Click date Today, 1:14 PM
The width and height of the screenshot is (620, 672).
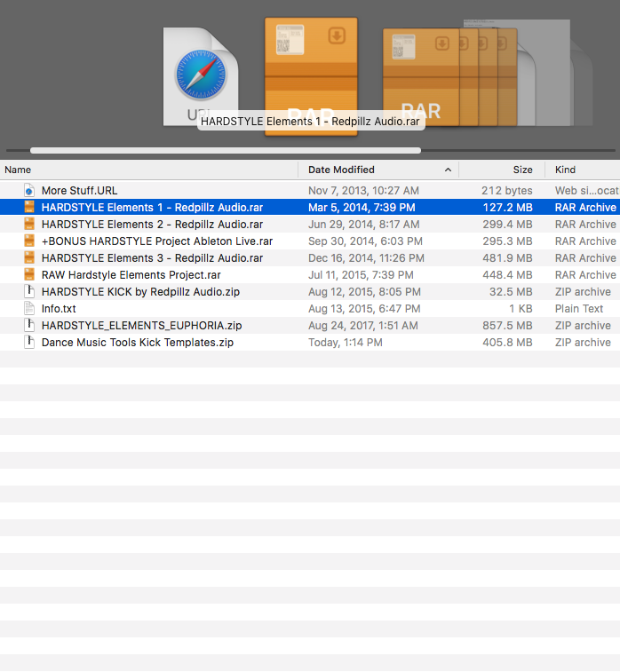tap(346, 343)
